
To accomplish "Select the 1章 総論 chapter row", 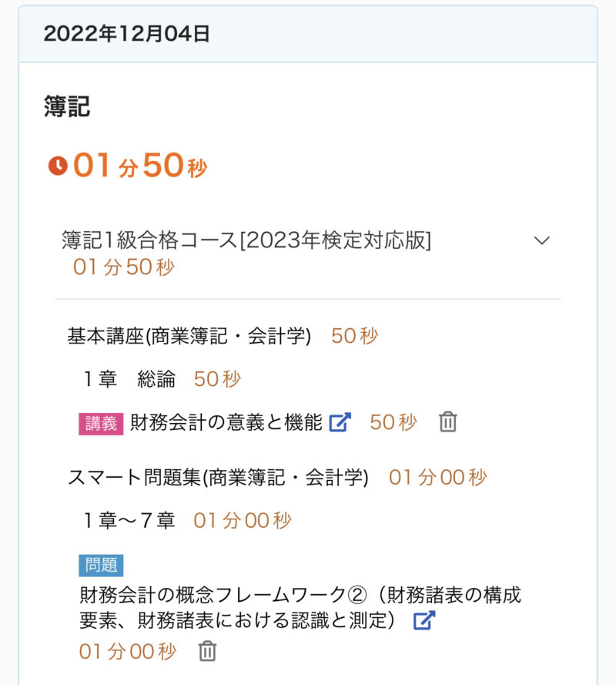I will (x=129, y=379).
